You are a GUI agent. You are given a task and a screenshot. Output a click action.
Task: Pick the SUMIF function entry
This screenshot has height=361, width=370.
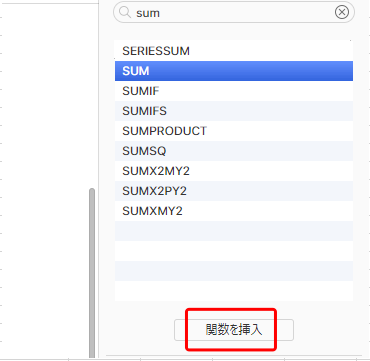pyautogui.click(x=234, y=91)
